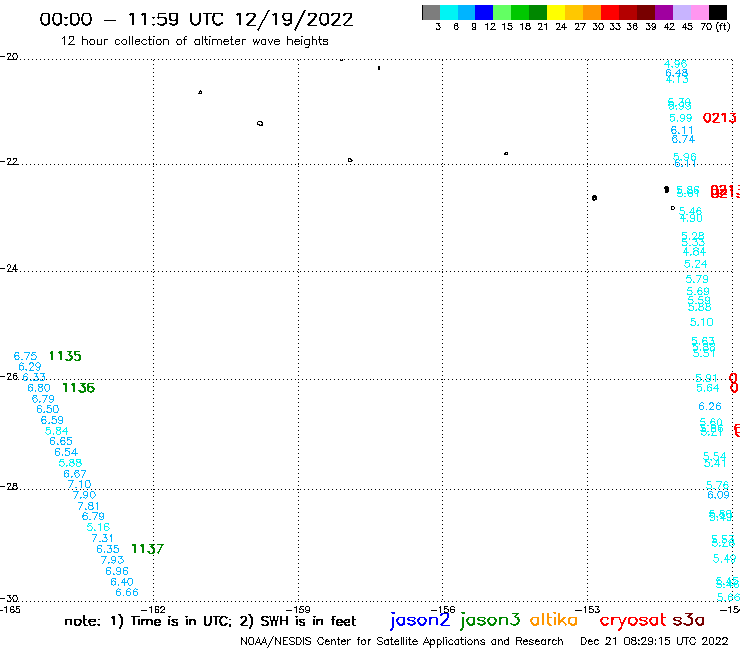Screen dimensions: 740x650
Task: Click the jason2 satellite label
Action: pos(420,620)
